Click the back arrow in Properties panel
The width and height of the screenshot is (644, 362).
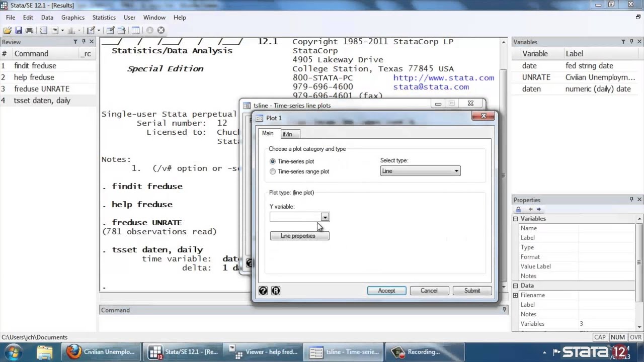tap(530, 209)
